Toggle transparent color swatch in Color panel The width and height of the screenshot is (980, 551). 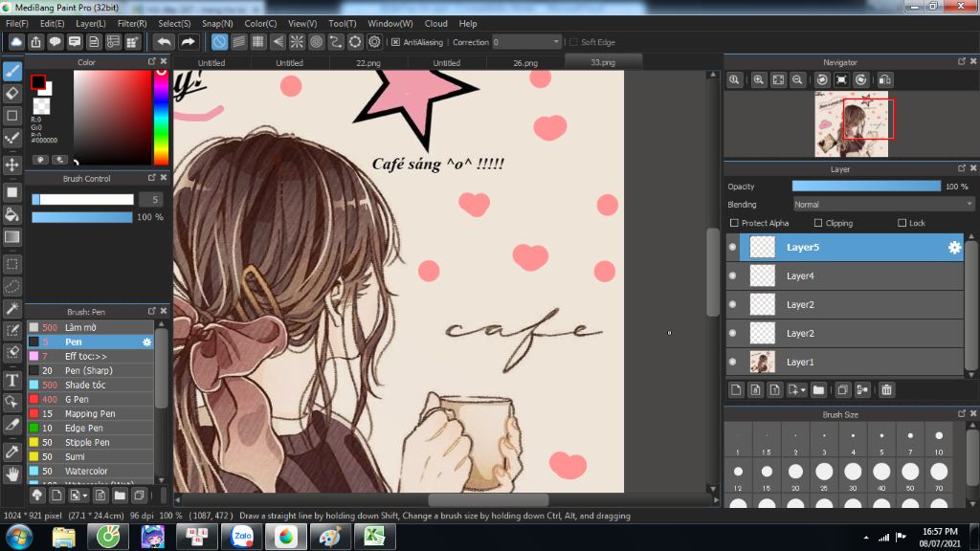click(x=41, y=106)
